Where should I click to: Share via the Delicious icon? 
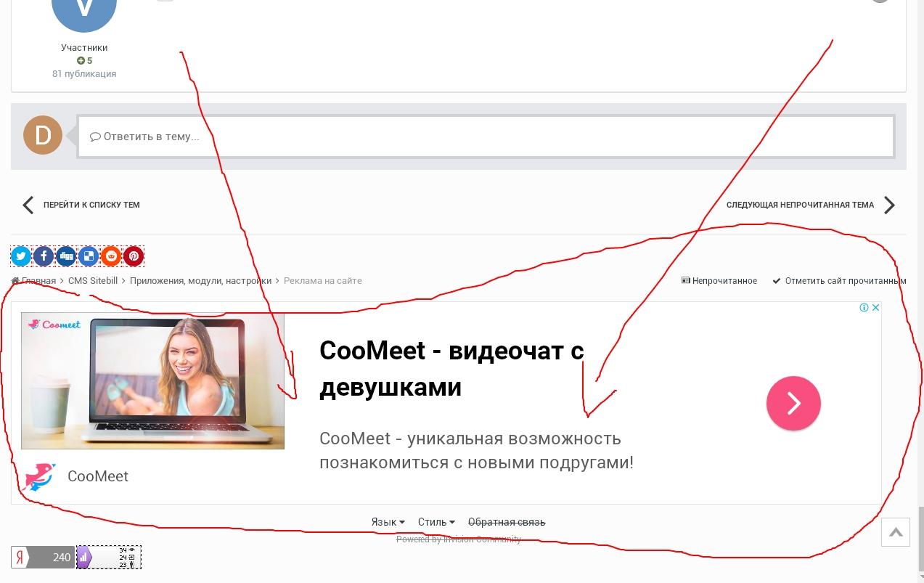tap(89, 256)
